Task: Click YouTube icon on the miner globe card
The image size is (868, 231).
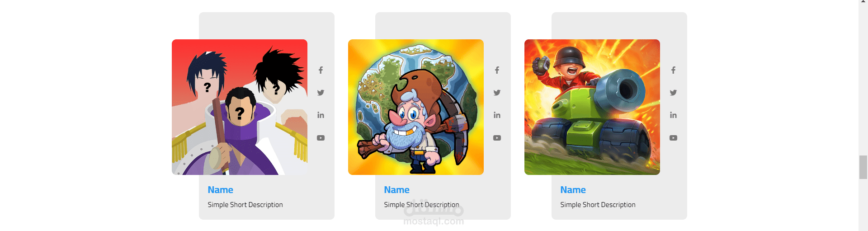Action: tap(497, 138)
